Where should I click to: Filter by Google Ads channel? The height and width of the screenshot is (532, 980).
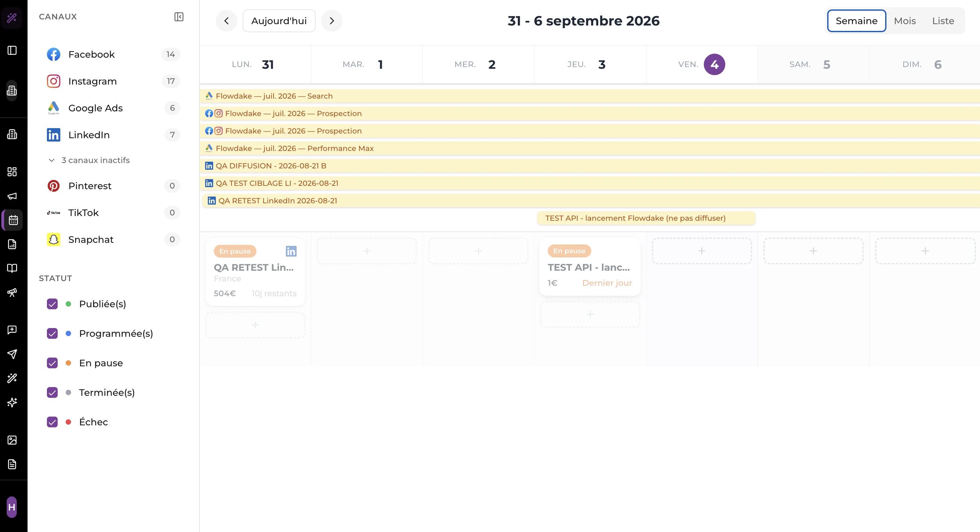click(x=113, y=108)
